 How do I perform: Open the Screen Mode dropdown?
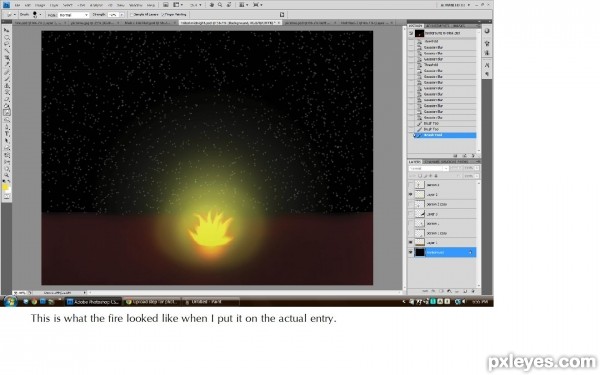pyautogui.click(x=257, y=5)
